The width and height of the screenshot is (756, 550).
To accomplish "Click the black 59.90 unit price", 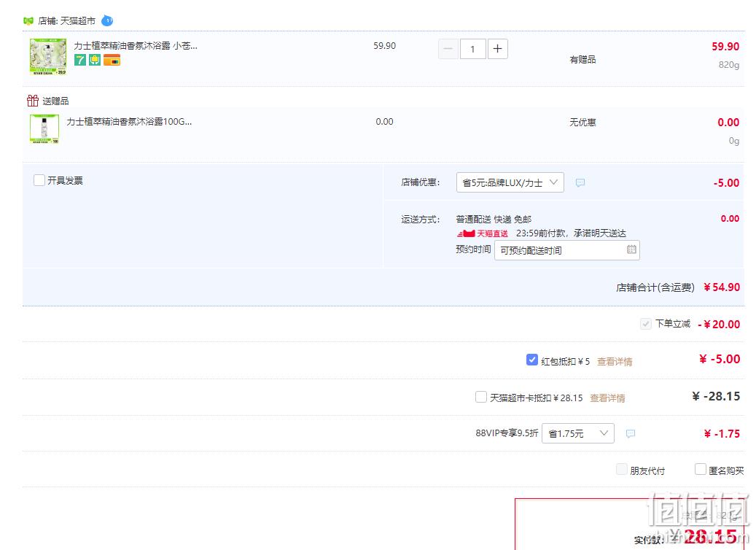I will click(384, 46).
